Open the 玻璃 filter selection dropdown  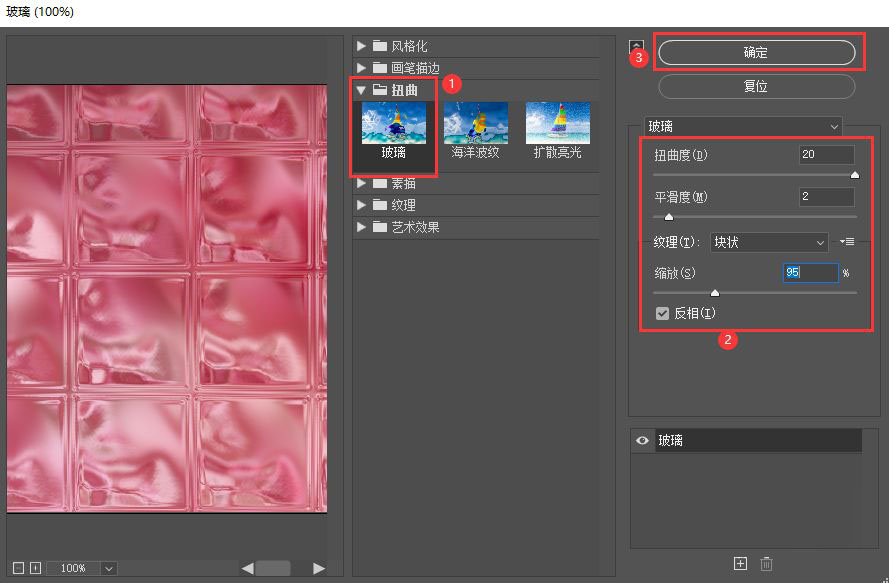[743, 126]
